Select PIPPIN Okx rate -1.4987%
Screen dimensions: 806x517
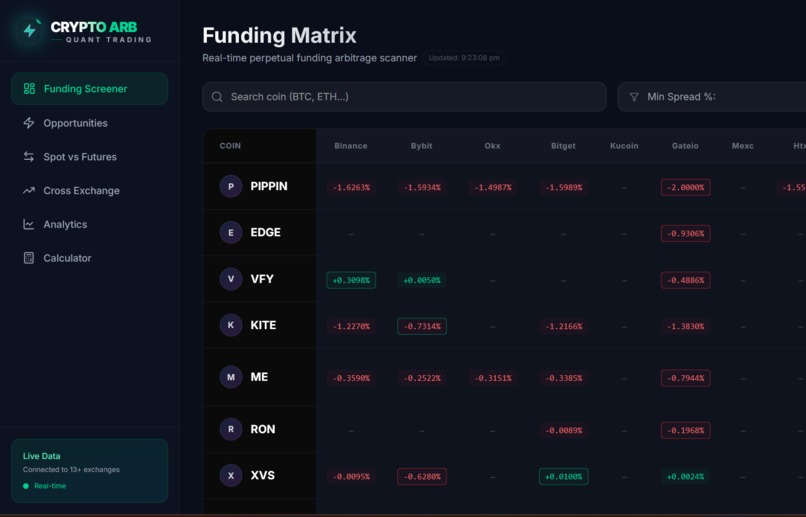tap(493, 187)
